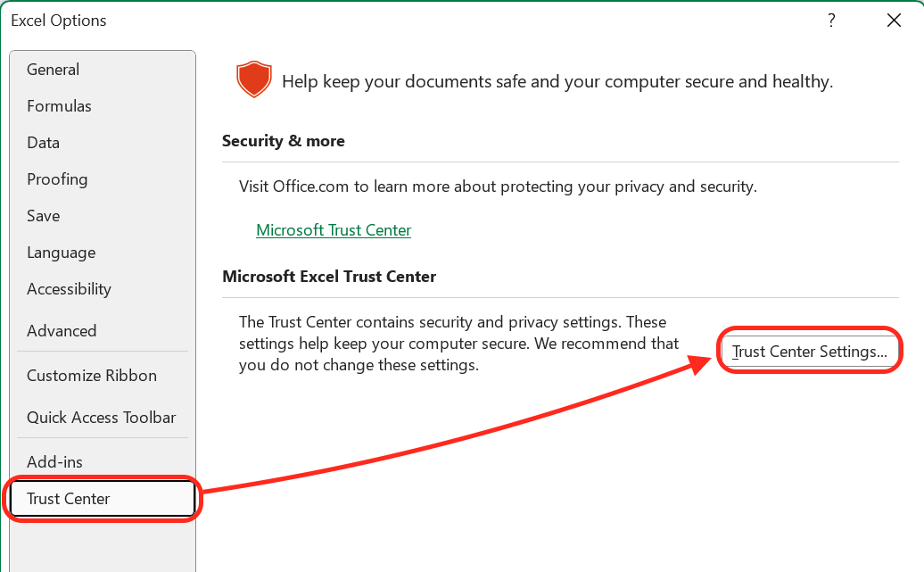Image resolution: width=924 pixels, height=572 pixels.
Task: Open the Customize Ribbon category
Action: tap(91, 376)
